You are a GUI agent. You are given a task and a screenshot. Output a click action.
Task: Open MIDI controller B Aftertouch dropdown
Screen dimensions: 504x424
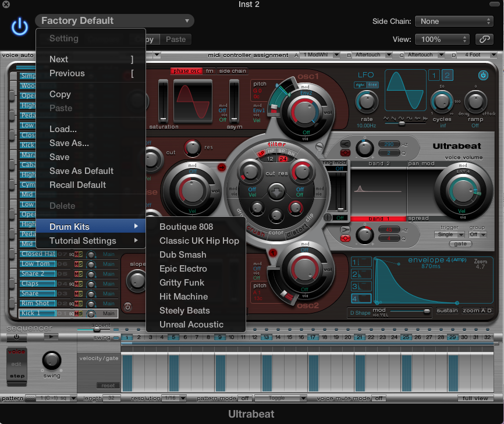[x=372, y=55]
